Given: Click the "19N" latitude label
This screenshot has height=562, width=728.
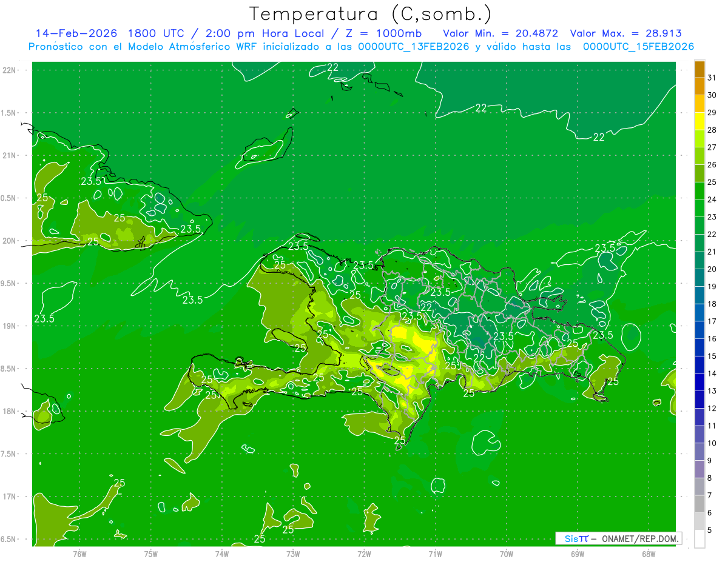Looking at the screenshot, I should pyautogui.click(x=8, y=326).
